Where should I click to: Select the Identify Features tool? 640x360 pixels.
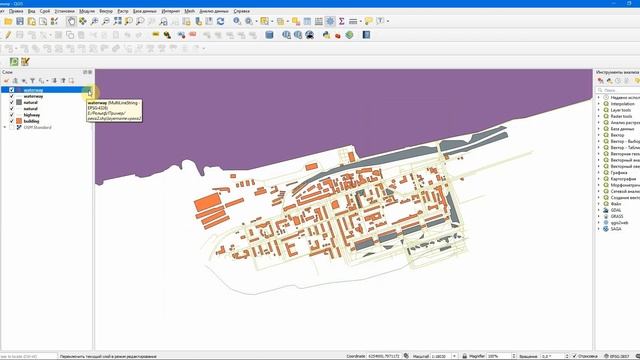pyautogui.click(x=237, y=21)
